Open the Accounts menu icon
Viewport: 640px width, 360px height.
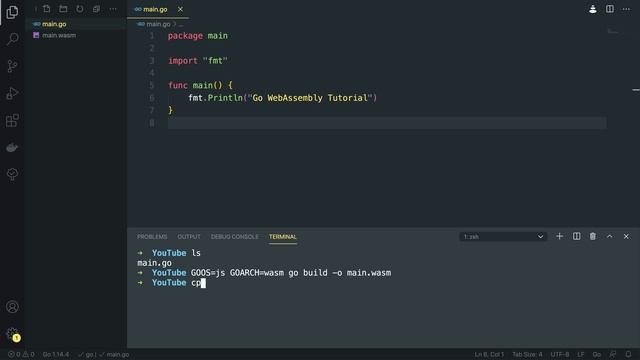(12, 307)
